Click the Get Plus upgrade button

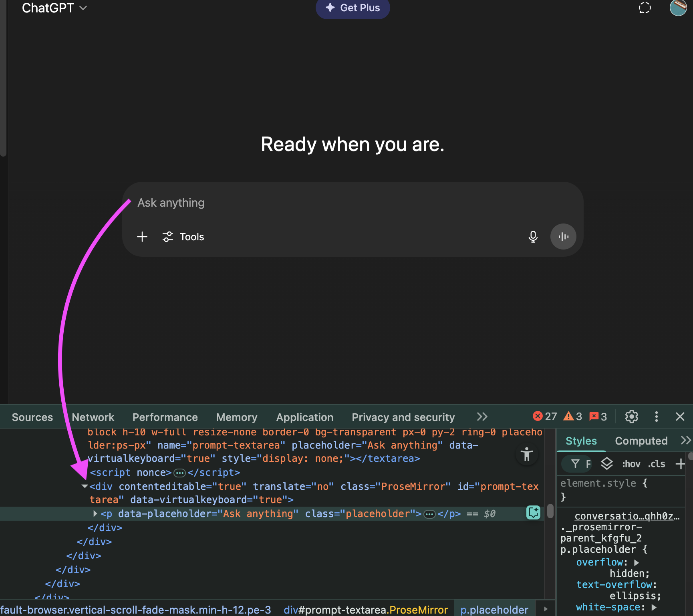(353, 8)
